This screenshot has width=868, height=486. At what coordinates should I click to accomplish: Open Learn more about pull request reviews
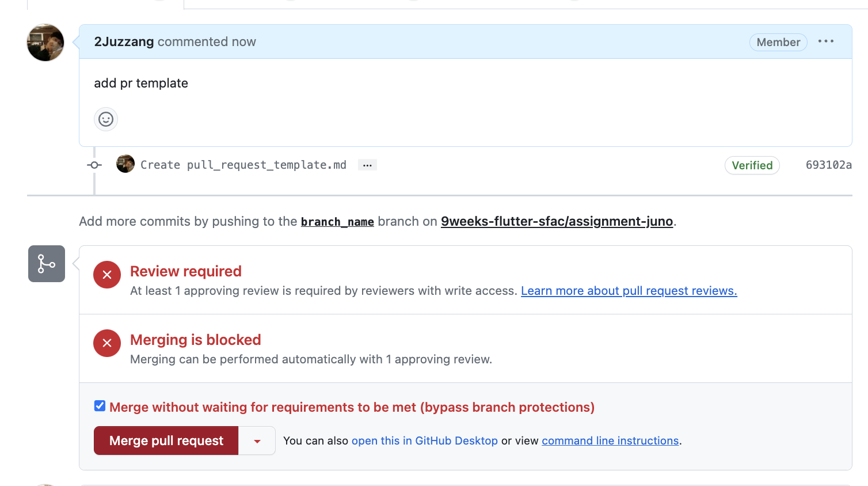coord(629,291)
